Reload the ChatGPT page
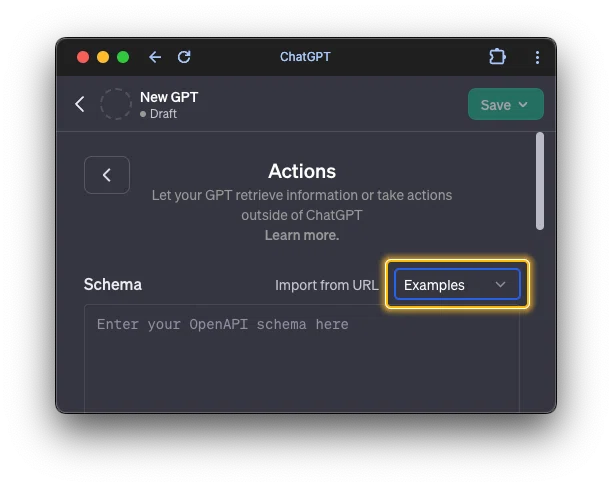Image resolution: width=612 pixels, height=487 pixels. point(184,57)
